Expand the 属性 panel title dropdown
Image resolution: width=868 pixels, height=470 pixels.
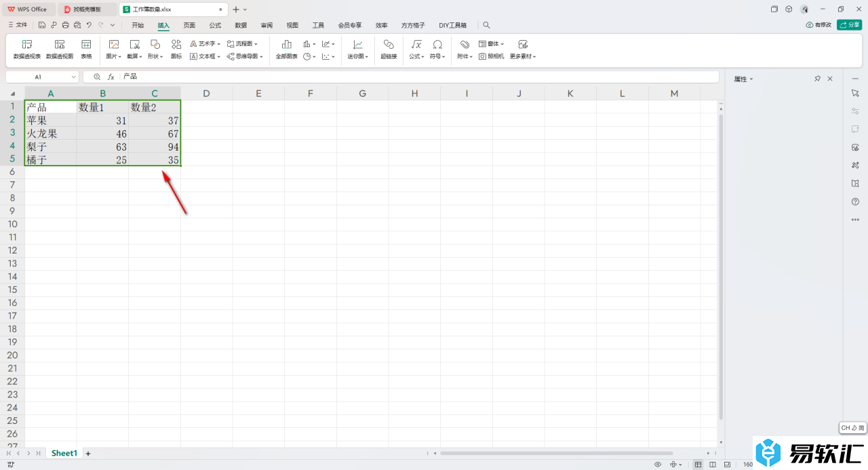coord(751,79)
